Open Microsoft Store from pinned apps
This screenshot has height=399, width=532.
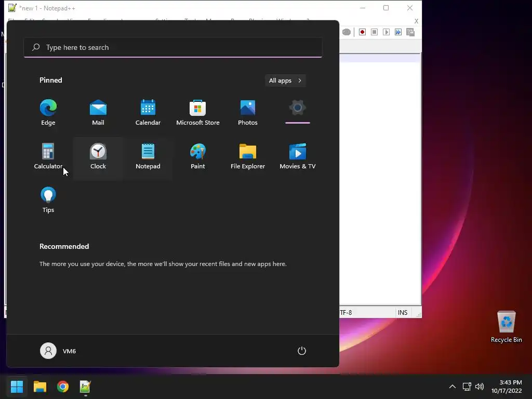198,113
